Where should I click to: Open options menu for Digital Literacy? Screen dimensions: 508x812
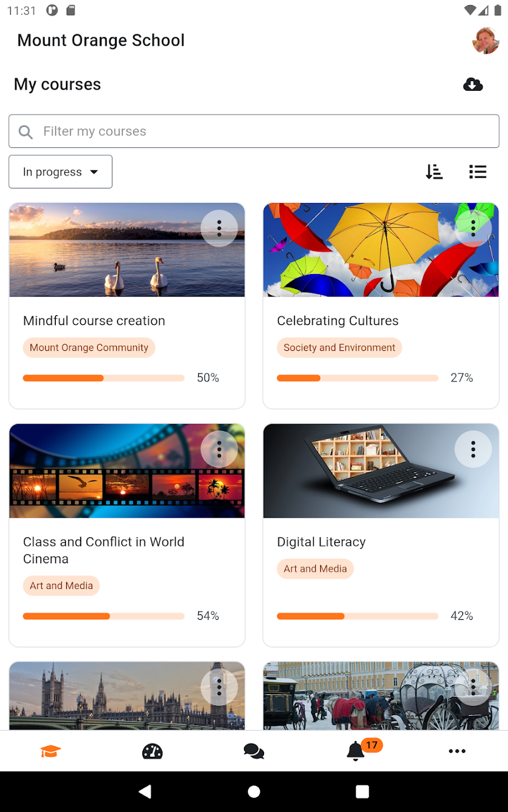tap(473, 449)
